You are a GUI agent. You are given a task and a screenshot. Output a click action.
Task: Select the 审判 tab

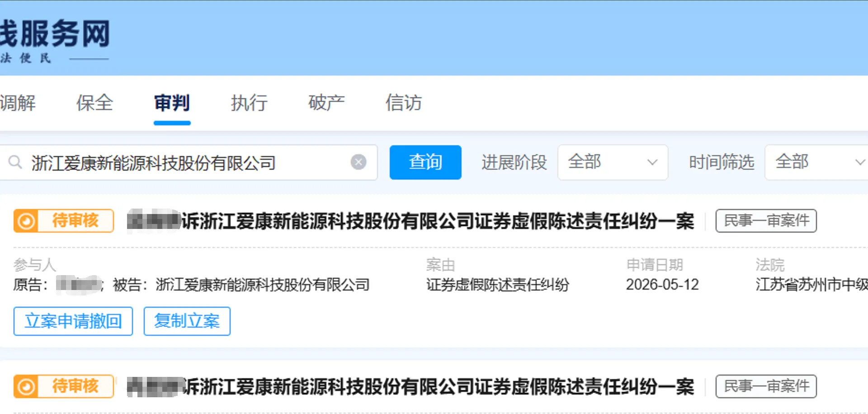click(x=172, y=103)
